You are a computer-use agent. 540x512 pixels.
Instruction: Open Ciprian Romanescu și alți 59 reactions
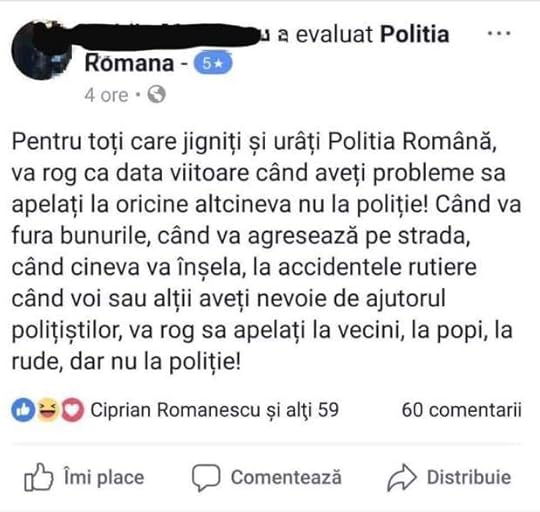pyautogui.click(x=215, y=410)
